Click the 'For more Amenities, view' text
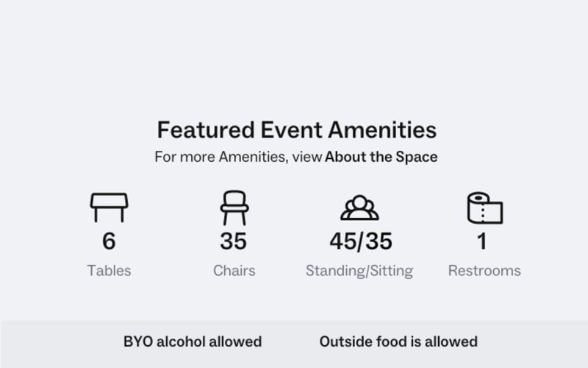 238,157
